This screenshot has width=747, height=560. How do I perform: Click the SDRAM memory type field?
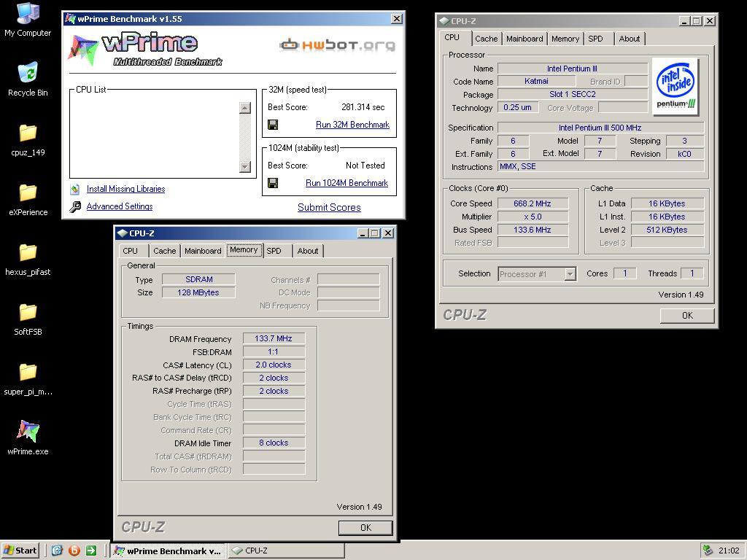198,279
